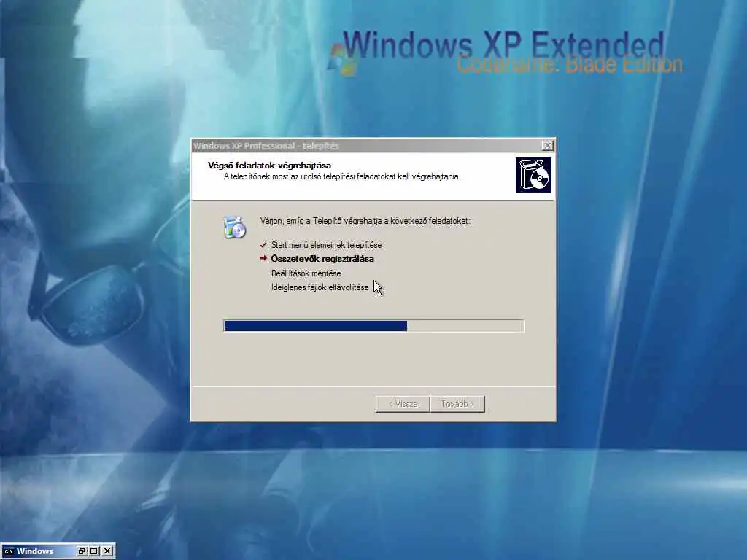
Task: Select the text 'Ideiglenes fájlok eltávolítása'
Action: [x=320, y=287]
